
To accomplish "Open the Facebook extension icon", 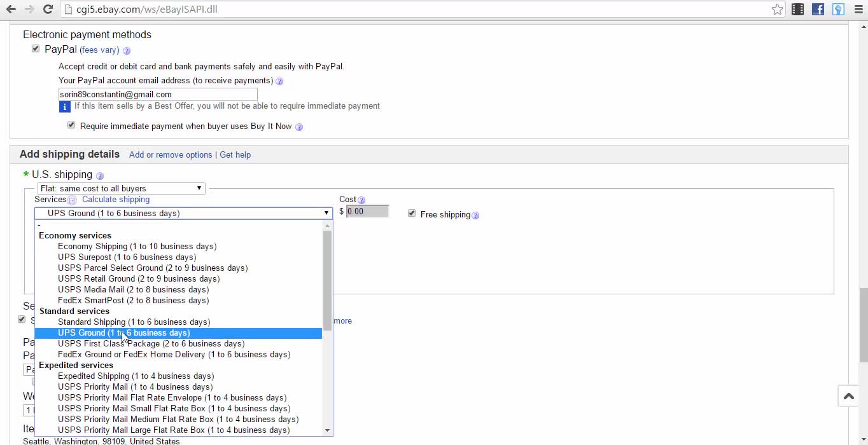I will (818, 10).
